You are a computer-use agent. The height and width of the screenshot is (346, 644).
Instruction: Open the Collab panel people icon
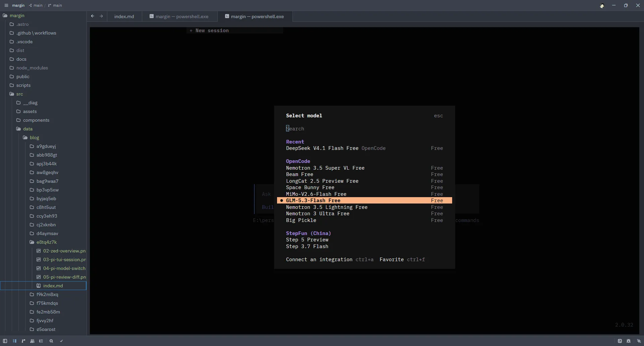pyautogui.click(x=32, y=341)
